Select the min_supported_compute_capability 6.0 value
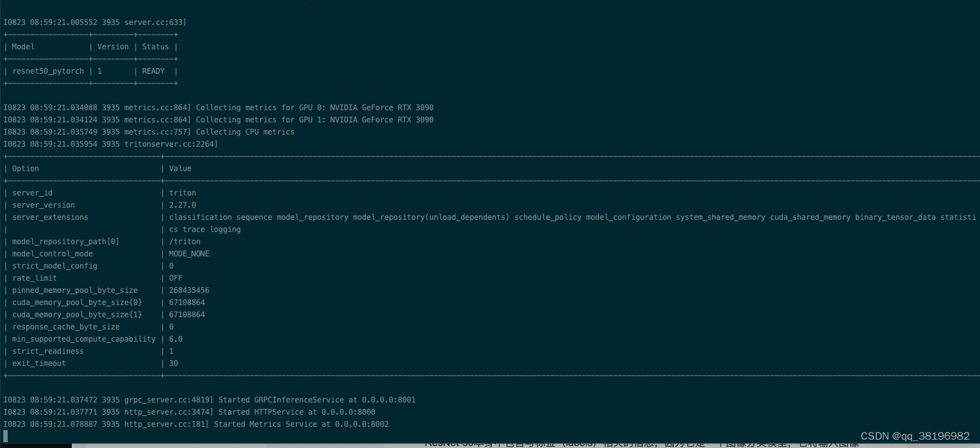 (x=176, y=339)
